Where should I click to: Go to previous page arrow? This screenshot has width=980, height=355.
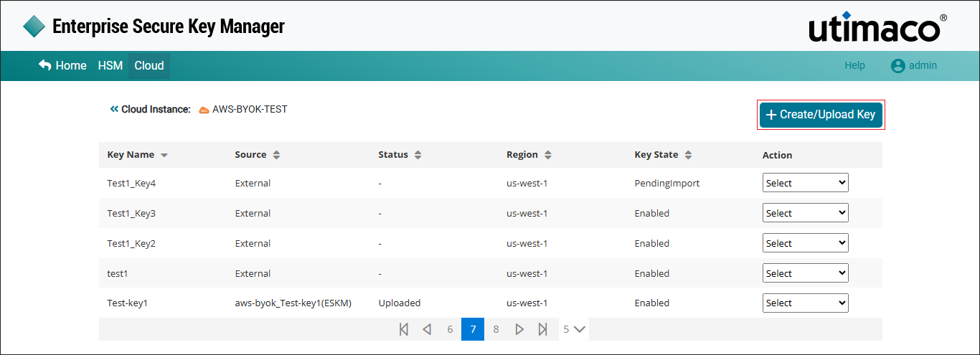(x=427, y=329)
